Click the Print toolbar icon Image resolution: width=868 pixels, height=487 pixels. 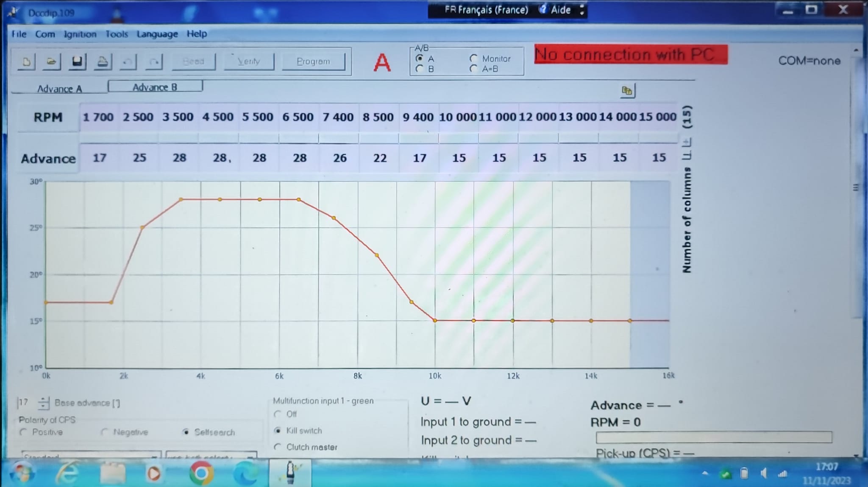tap(103, 62)
